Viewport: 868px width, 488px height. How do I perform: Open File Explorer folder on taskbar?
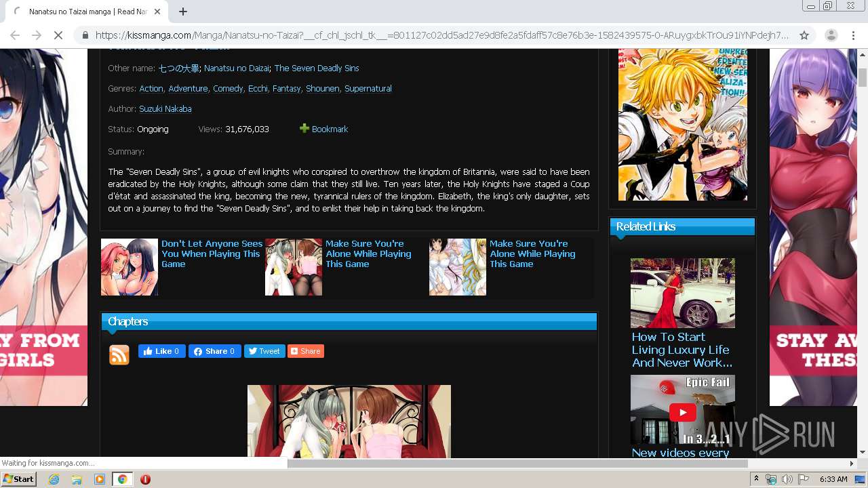click(x=77, y=479)
